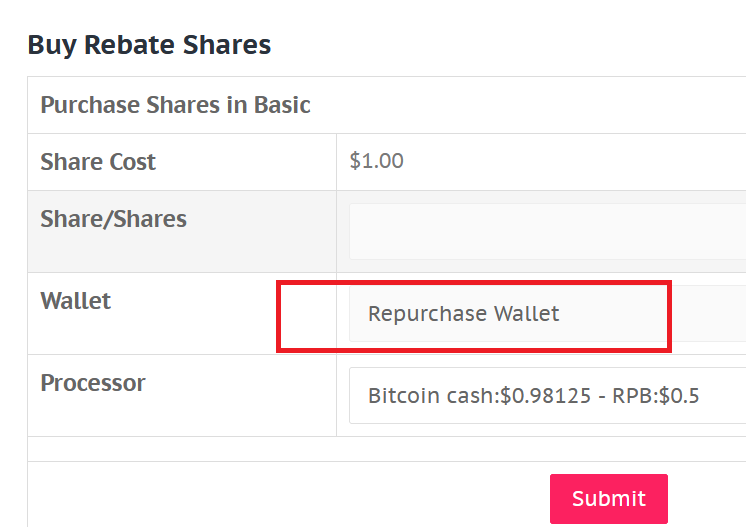Click the RPB:$0.5 text in Processor selector

tap(656, 396)
